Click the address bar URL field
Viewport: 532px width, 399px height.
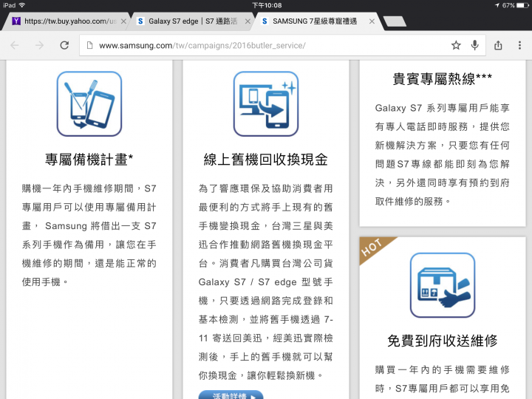tap(282, 45)
